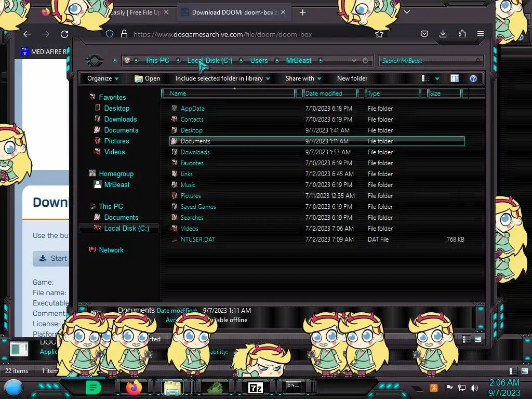Create a New folder
This screenshot has width=532, height=399.
point(352,78)
